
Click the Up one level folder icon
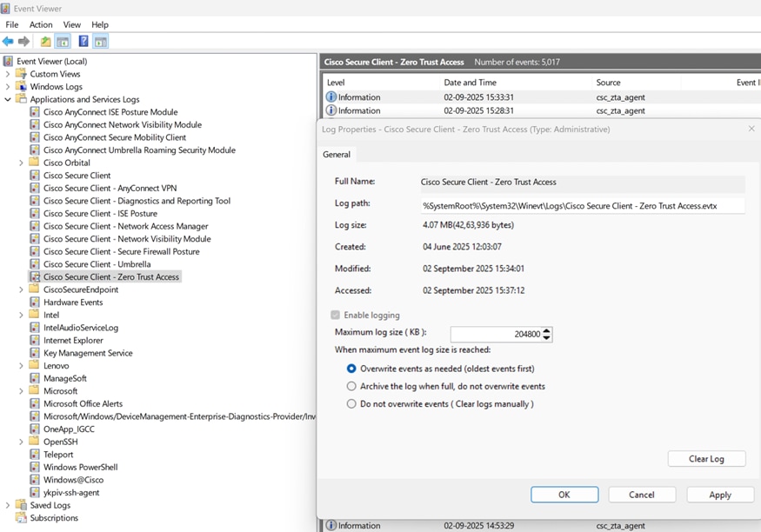45,42
